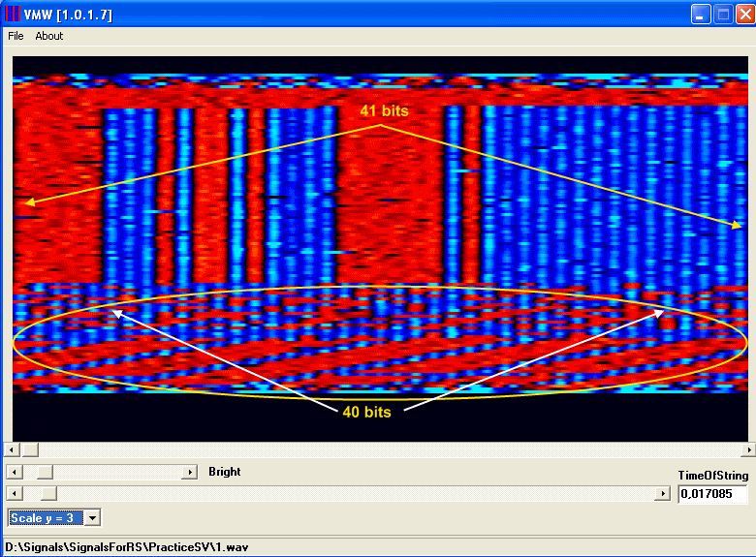Click the VMW app icon in title bar
The height and width of the screenshot is (557, 756).
tap(13, 14)
